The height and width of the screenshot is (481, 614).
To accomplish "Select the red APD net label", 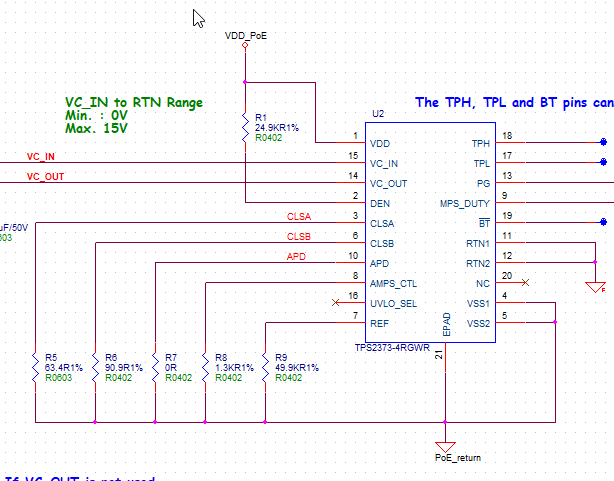I will click(296, 257).
